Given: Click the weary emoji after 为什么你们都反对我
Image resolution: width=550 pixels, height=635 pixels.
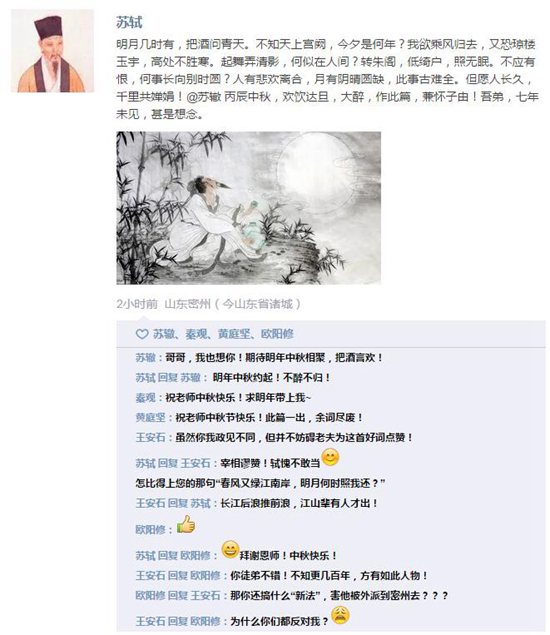Looking at the screenshot, I should [x=340, y=615].
